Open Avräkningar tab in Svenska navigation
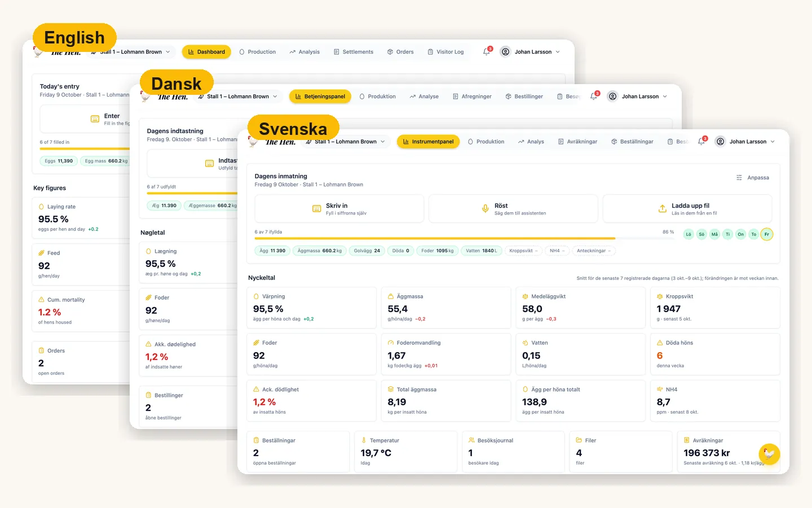The height and width of the screenshot is (508, 812). click(x=577, y=142)
